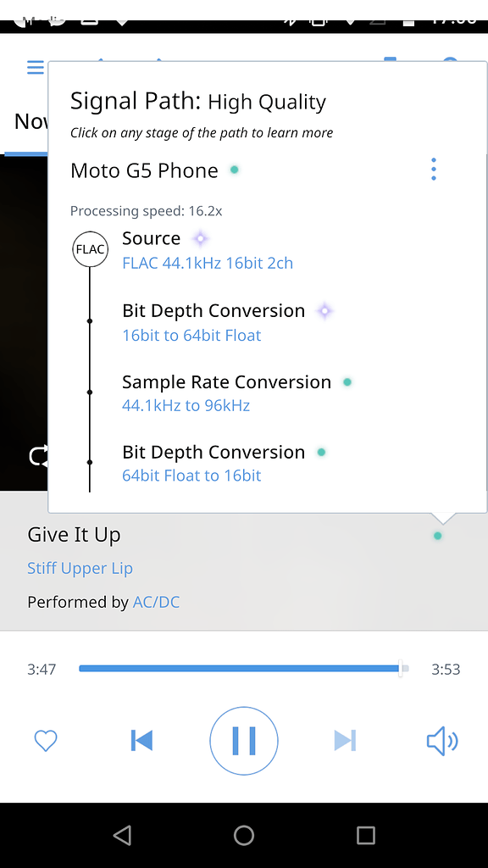This screenshot has height=868, width=488.
Task: Click the FLAC source badge icon
Action: [x=90, y=249]
